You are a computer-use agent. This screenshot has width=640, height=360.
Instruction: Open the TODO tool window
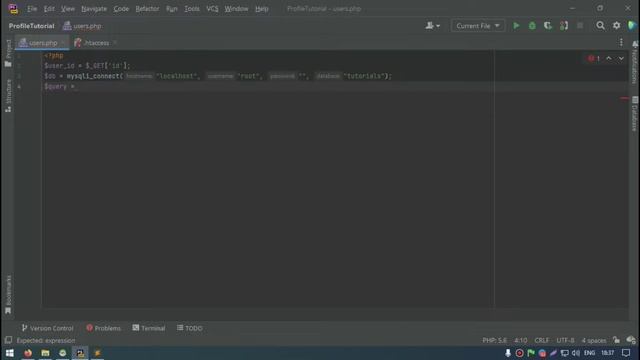click(x=190, y=328)
